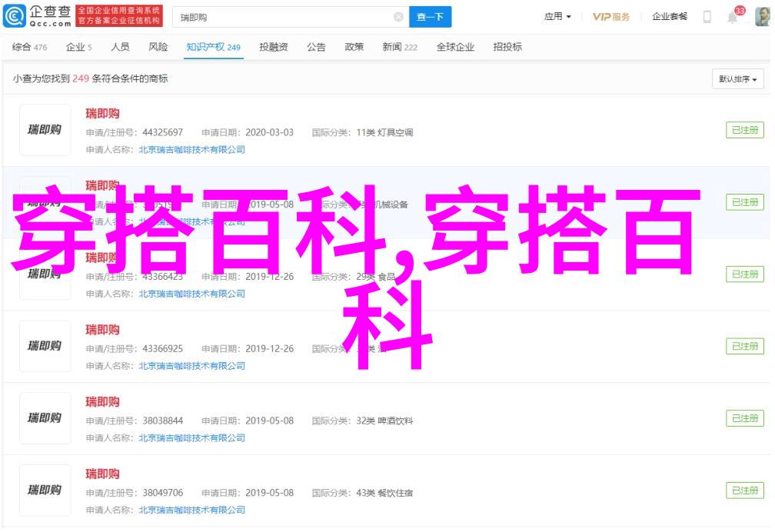775x532 pixels.
Task: Click 已注册 badge on the 机械设备 trademark row
Action: pyautogui.click(x=745, y=202)
